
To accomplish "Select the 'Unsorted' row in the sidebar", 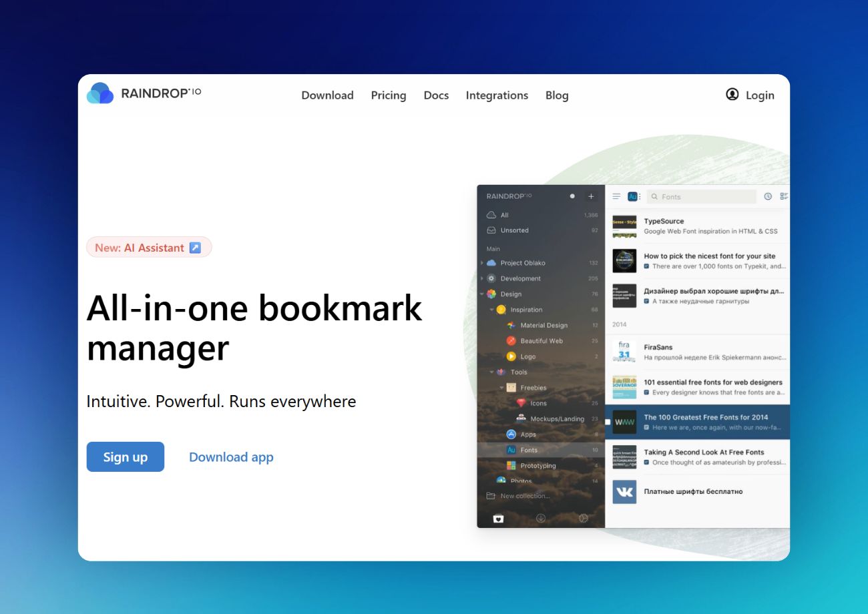I will (541, 230).
